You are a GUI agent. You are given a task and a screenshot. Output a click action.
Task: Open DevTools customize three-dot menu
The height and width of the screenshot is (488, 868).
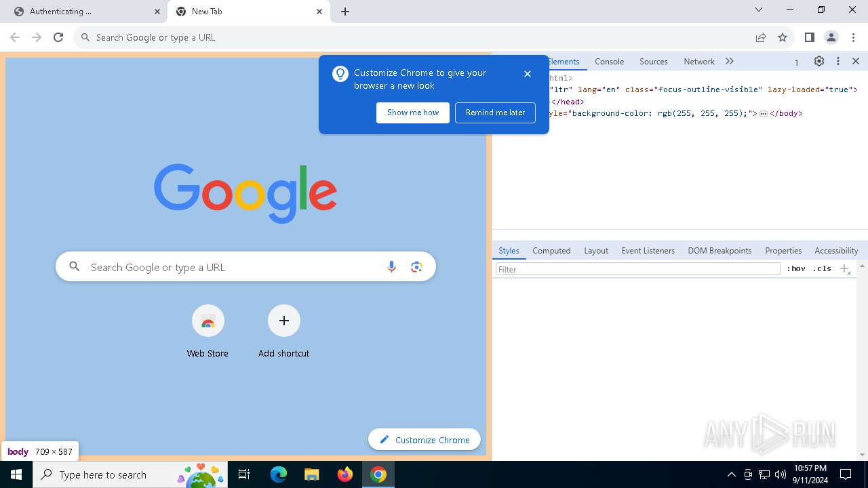(x=838, y=61)
